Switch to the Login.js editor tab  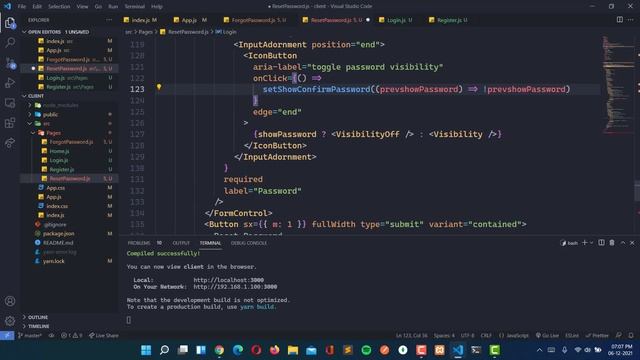pos(396,20)
